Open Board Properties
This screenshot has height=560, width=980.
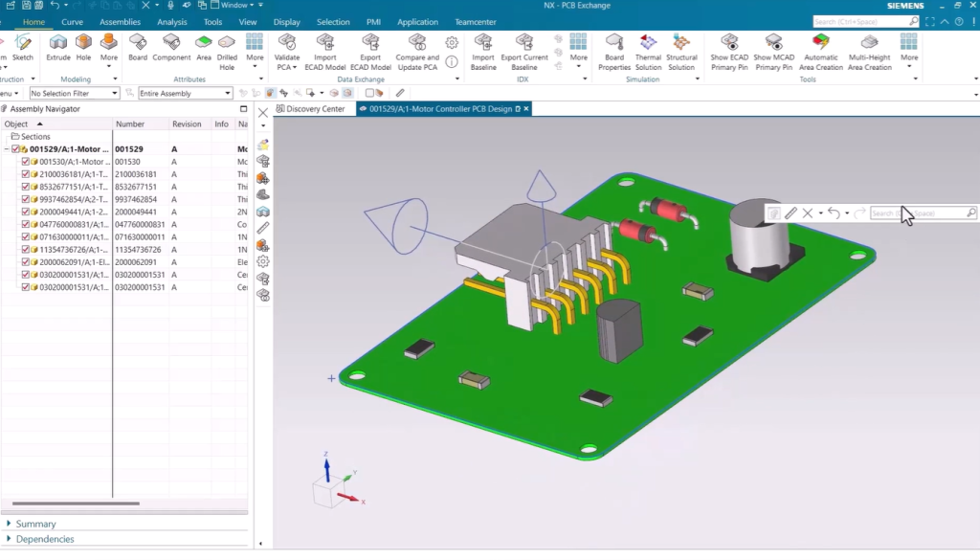click(x=613, y=52)
